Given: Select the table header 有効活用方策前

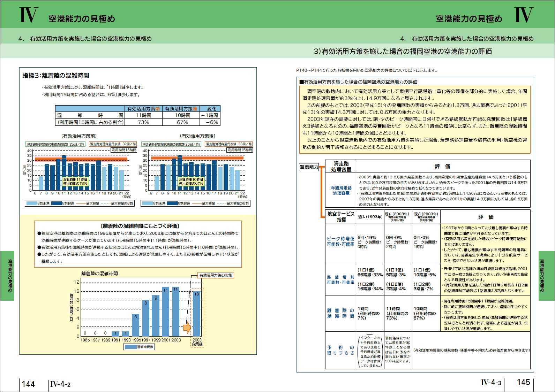Looking at the screenshot, I should pyautogui.click(x=143, y=109).
